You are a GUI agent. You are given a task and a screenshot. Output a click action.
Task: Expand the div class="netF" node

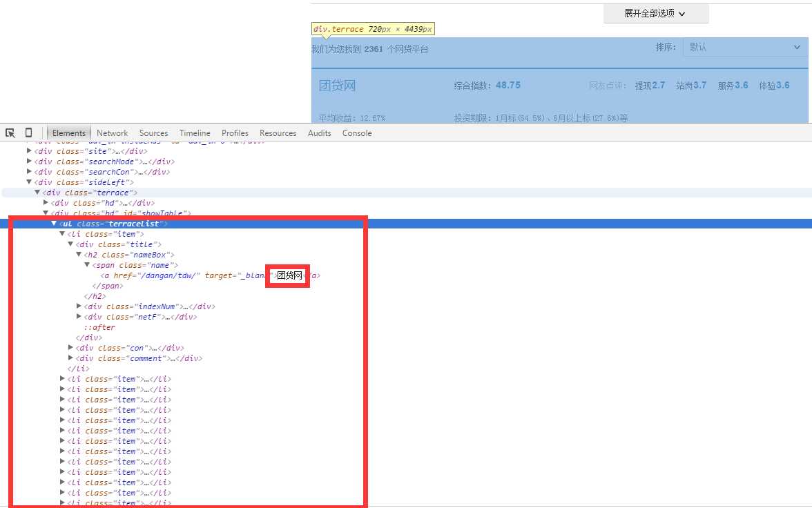(79, 316)
